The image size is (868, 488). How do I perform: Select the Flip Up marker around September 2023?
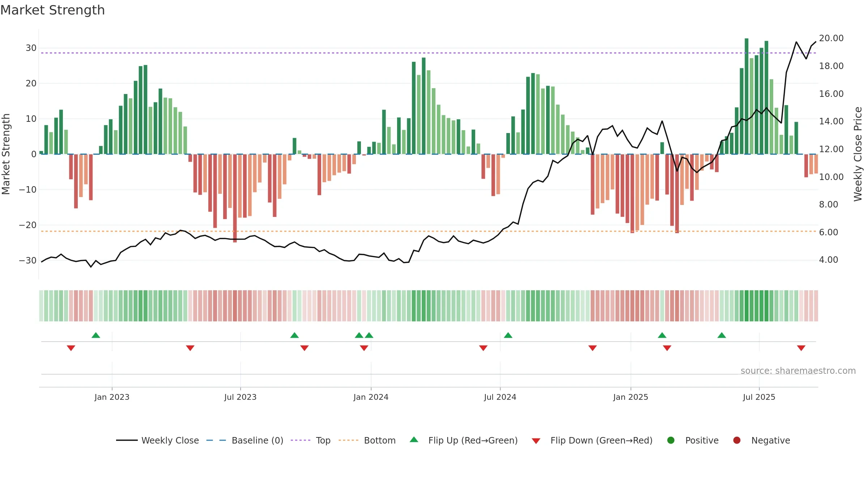(x=294, y=335)
